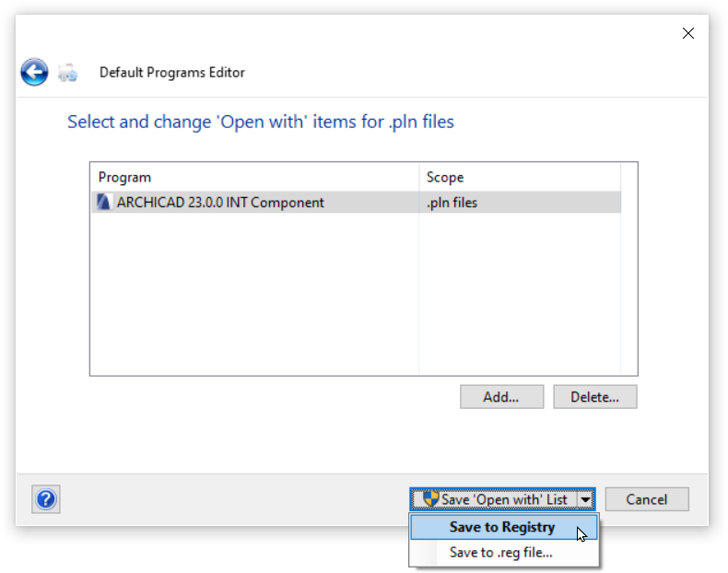Image resolution: width=728 pixels, height=573 pixels.
Task: Choose Save to .reg file... option
Action: coord(501,553)
